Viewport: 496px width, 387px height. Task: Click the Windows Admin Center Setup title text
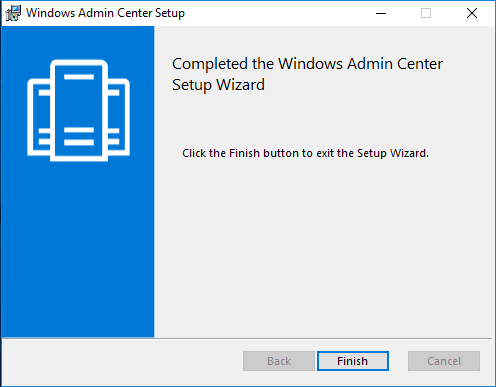coord(105,13)
